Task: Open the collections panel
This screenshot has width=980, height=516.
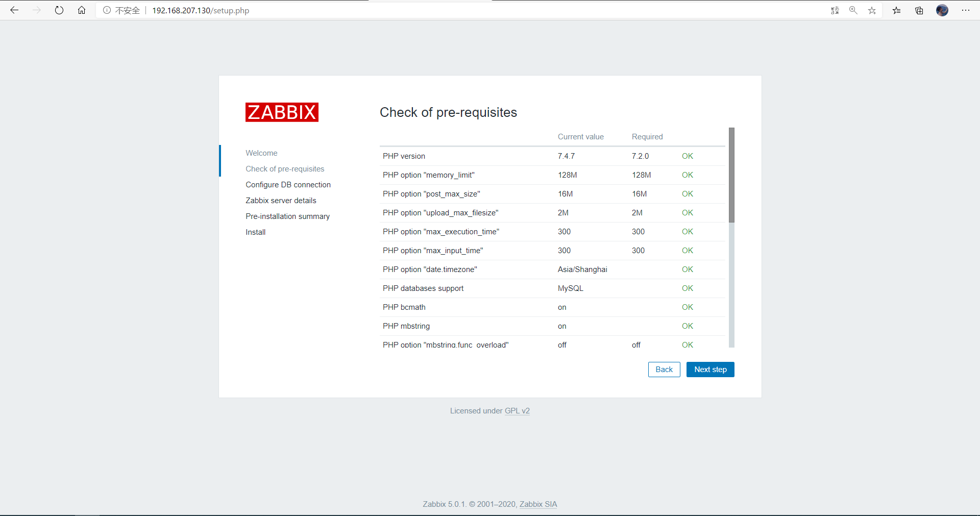Action: click(x=919, y=10)
